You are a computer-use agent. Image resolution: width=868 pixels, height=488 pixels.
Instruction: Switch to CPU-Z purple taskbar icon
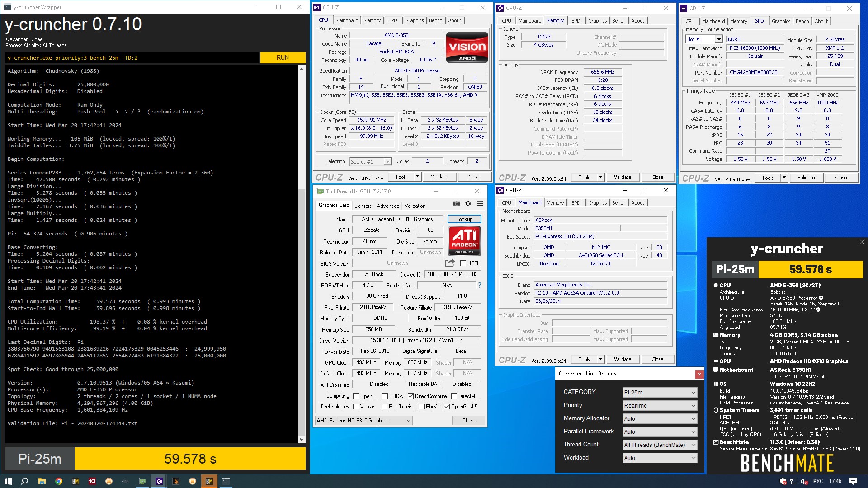(x=159, y=481)
